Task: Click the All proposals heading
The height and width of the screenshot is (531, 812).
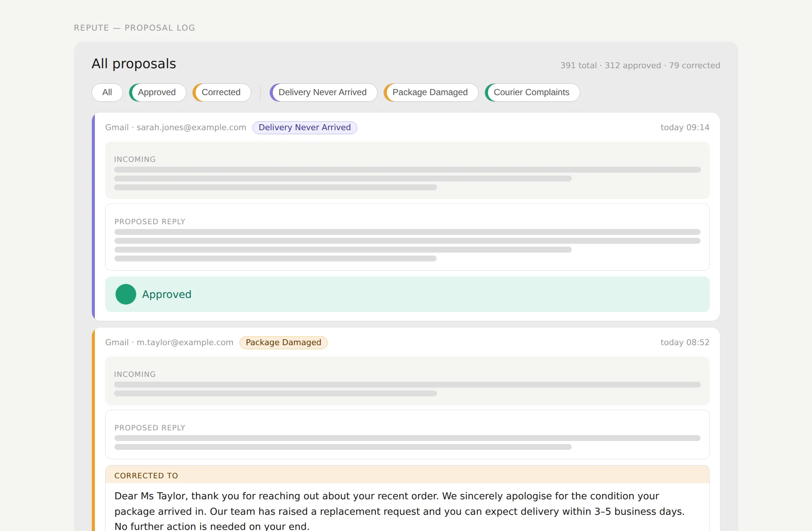Action: (x=134, y=64)
